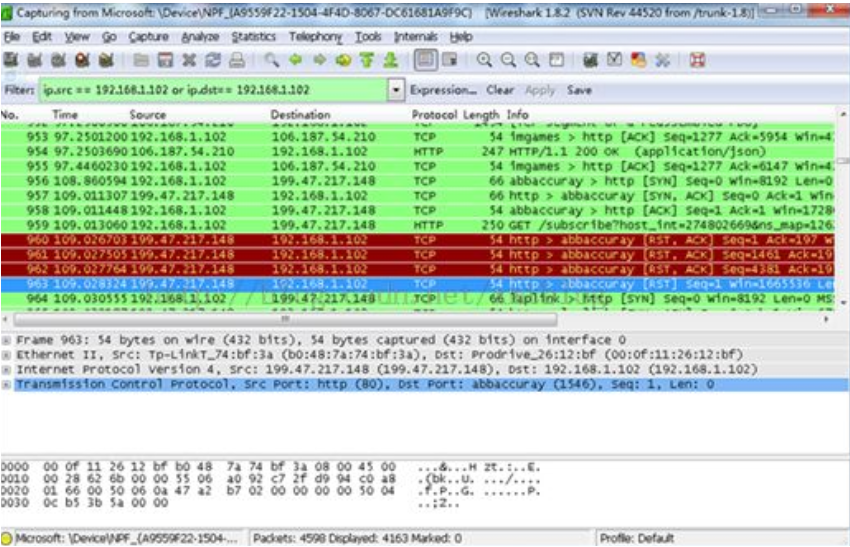Select packet 954 HTTP/1.1 200 OK
This screenshot has height=547, width=850.
(417, 151)
